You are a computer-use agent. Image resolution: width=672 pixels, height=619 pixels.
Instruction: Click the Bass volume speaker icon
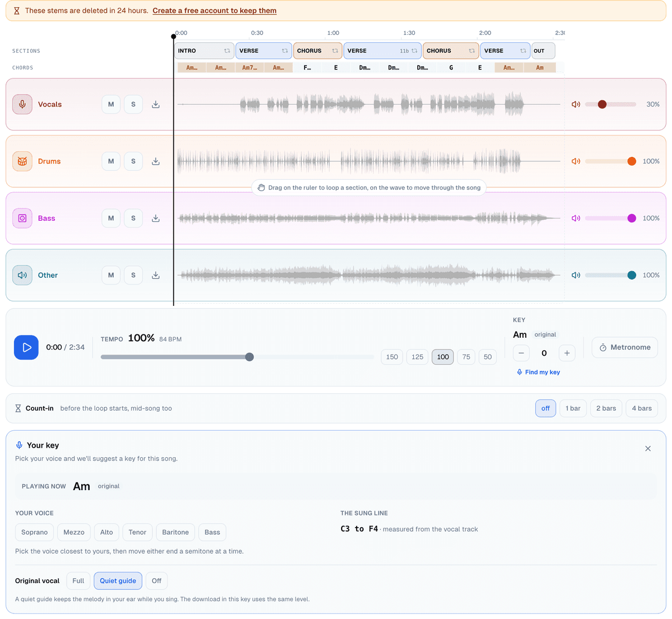[x=576, y=218]
